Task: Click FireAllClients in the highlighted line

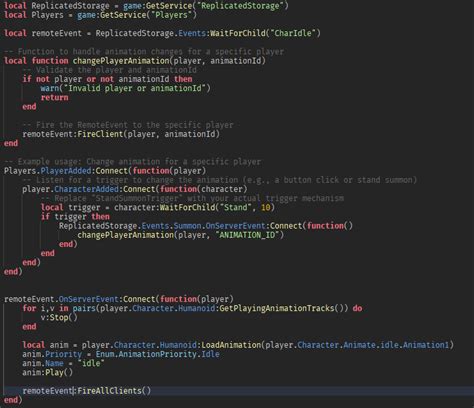Action: tap(109, 391)
